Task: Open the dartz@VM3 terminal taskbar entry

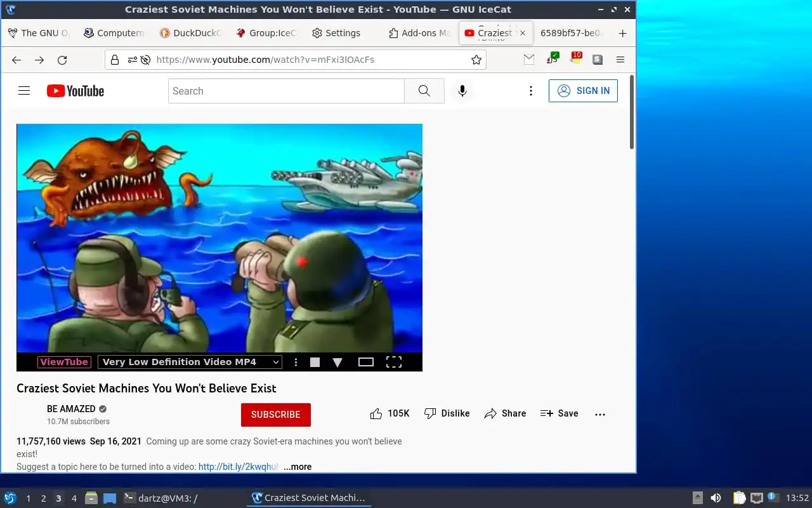Action: tap(160, 498)
